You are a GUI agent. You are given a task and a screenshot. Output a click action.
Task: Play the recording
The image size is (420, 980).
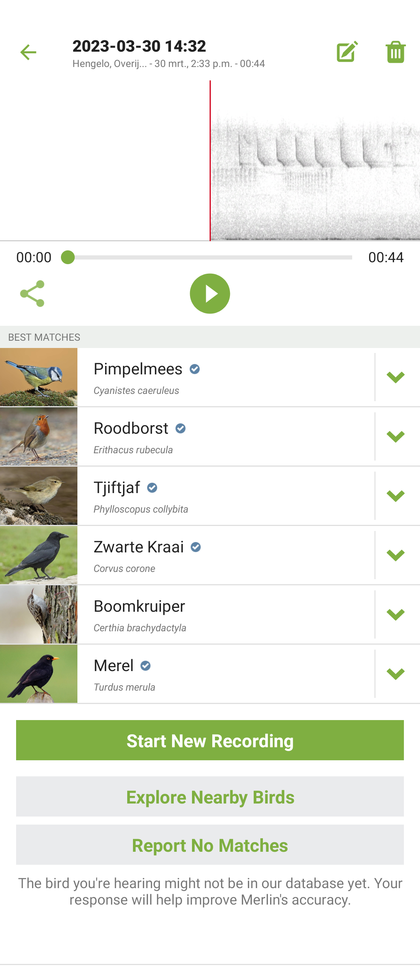click(x=210, y=294)
